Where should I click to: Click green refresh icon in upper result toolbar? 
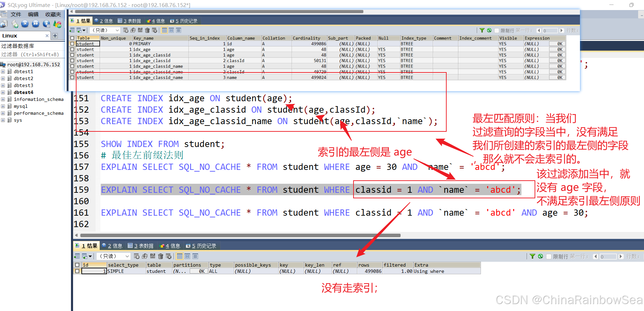point(489,31)
